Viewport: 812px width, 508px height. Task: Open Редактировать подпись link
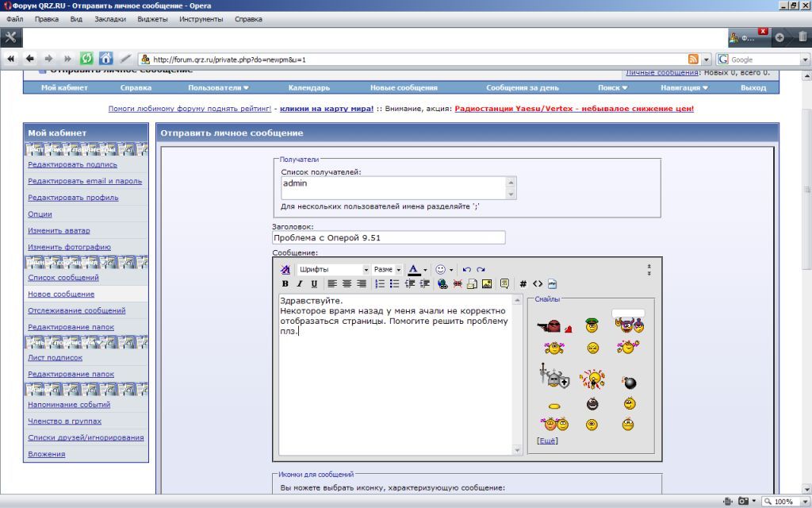(72, 164)
